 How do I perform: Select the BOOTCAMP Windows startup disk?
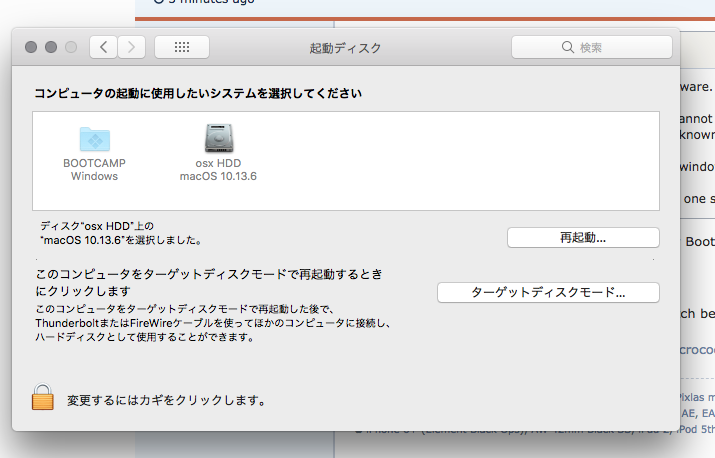(x=94, y=153)
